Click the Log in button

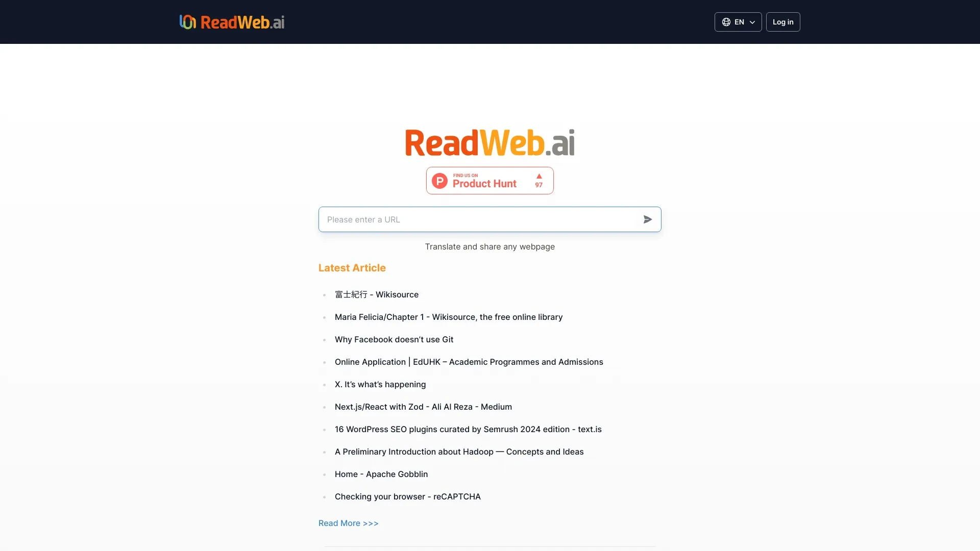[x=783, y=21]
